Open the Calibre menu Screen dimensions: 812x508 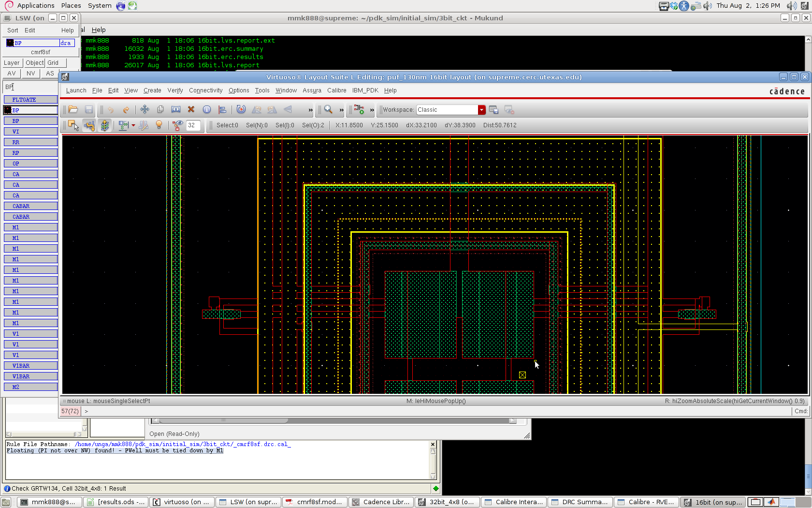click(x=336, y=90)
